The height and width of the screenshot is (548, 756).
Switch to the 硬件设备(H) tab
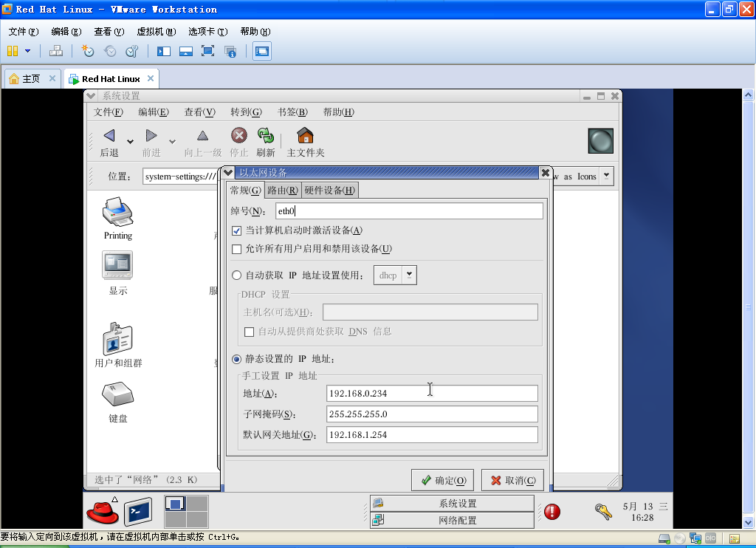330,190
